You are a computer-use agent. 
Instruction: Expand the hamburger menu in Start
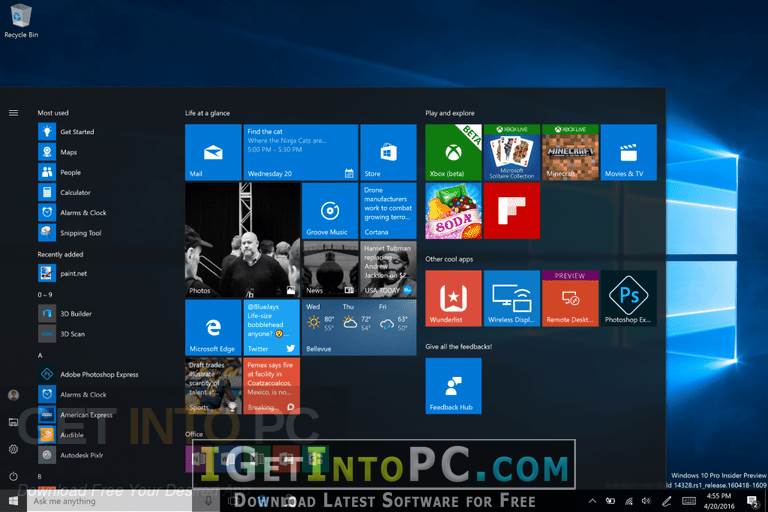click(x=14, y=113)
